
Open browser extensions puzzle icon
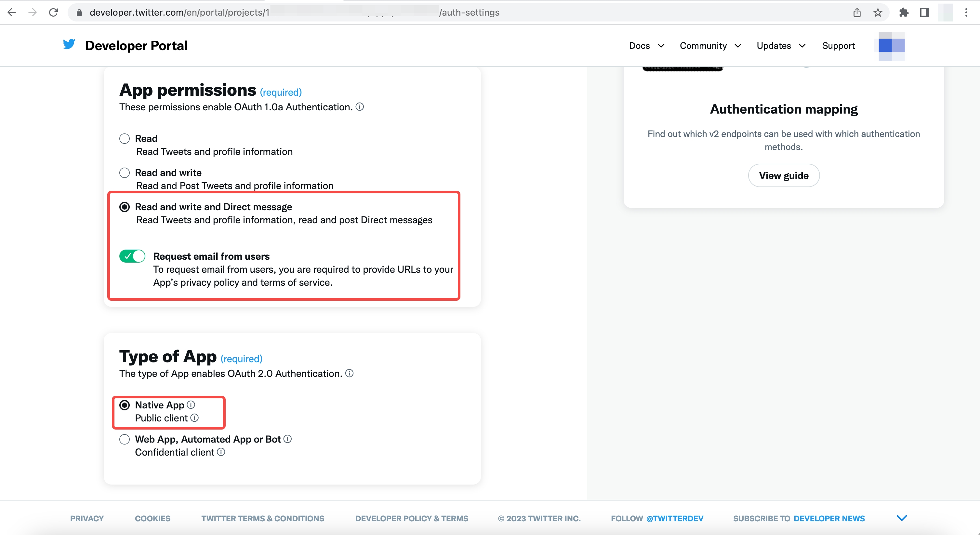pyautogui.click(x=904, y=13)
